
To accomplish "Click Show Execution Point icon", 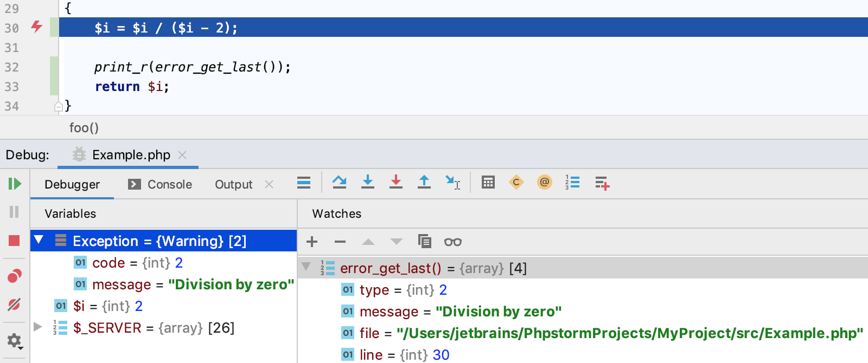I will [x=304, y=183].
